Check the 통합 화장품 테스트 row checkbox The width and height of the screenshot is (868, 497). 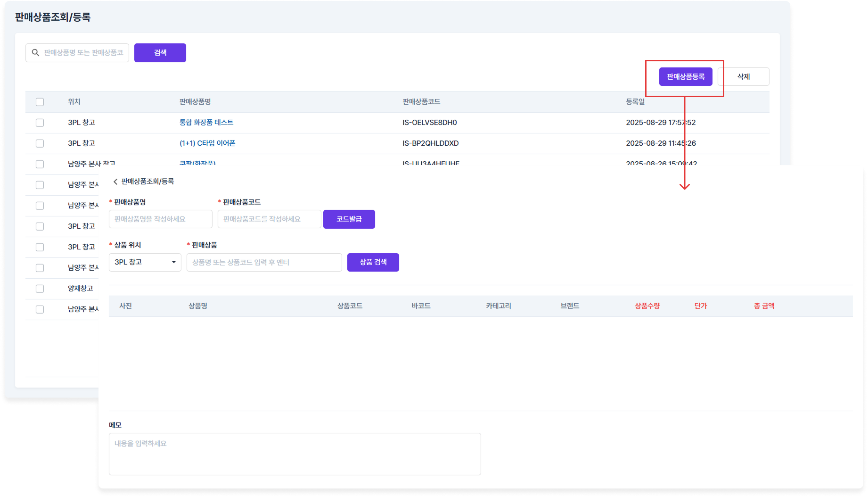(40, 123)
